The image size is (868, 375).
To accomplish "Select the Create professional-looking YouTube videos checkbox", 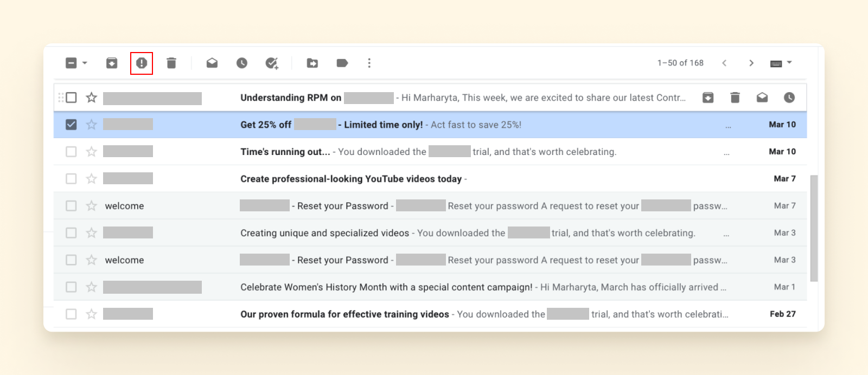I will 71,179.
